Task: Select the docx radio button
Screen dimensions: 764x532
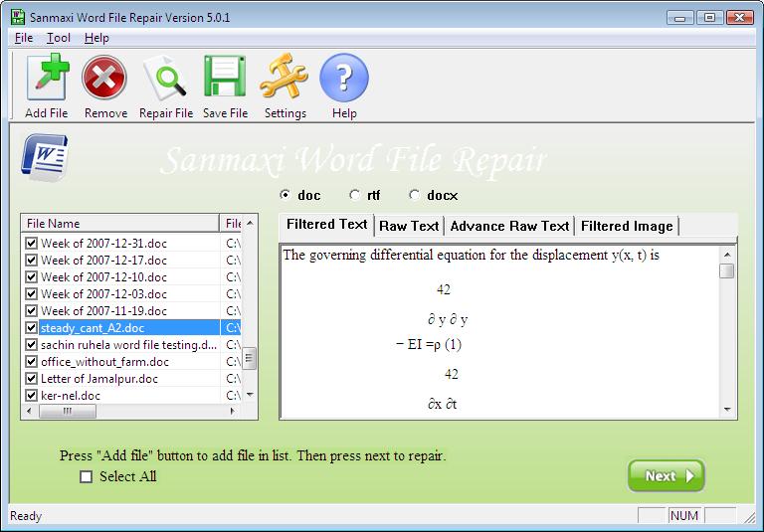Action: pos(414,195)
